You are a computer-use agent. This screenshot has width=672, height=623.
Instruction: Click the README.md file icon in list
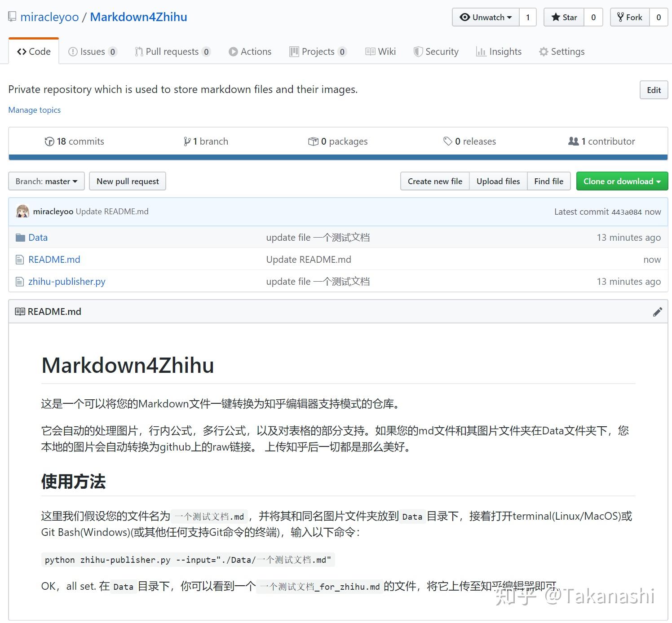(x=19, y=260)
